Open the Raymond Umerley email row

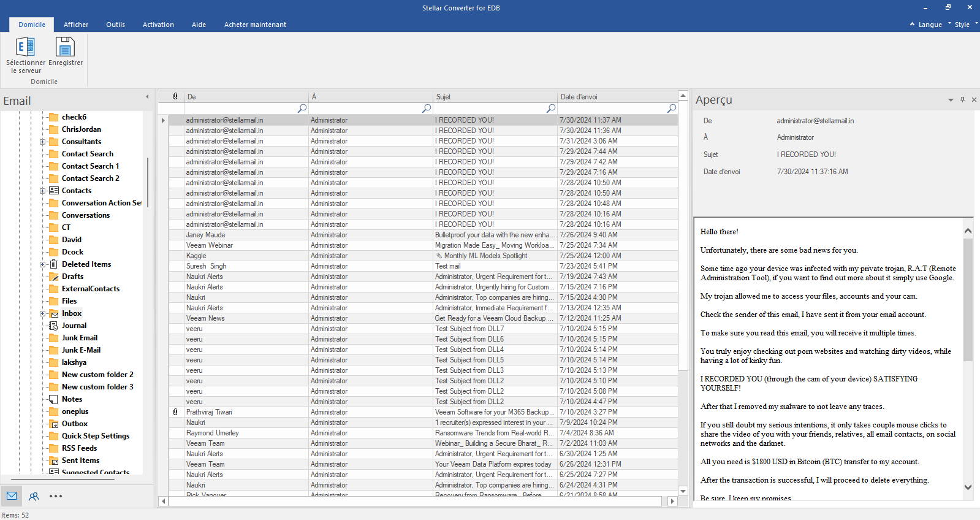pos(424,433)
